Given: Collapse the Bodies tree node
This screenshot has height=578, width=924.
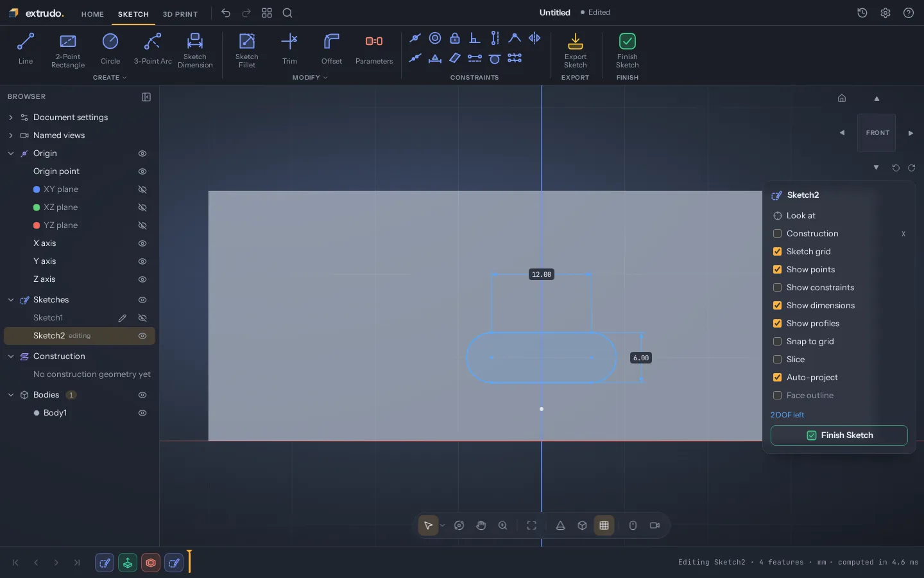Looking at the screenshot, I should tap(11, 395).
